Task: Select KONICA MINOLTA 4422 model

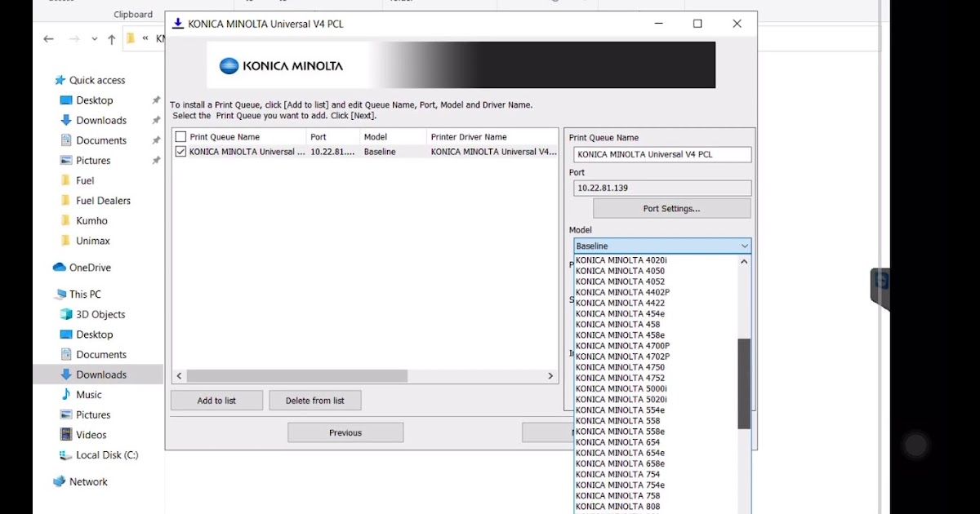Action: (x=620, y=303)
